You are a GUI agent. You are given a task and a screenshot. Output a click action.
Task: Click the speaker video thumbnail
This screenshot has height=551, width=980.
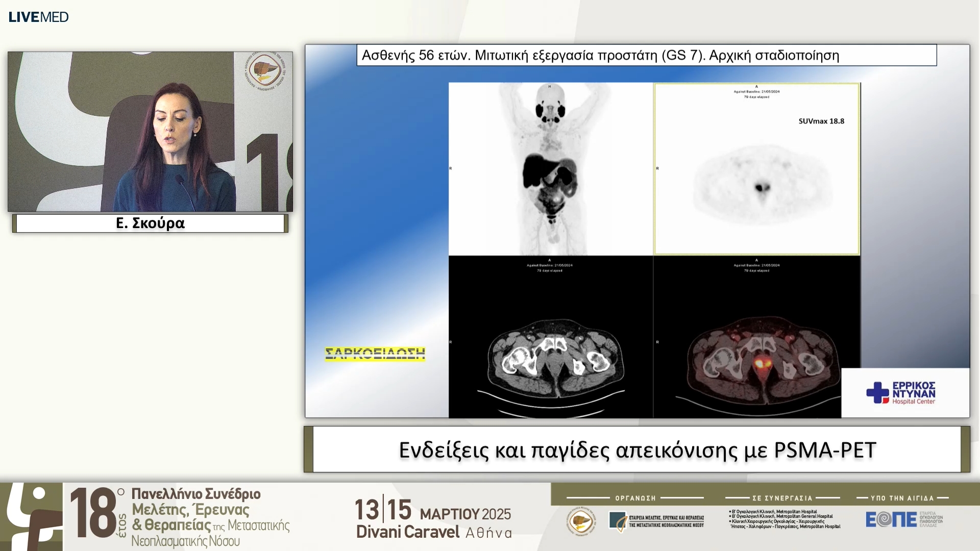pos(150,131)
